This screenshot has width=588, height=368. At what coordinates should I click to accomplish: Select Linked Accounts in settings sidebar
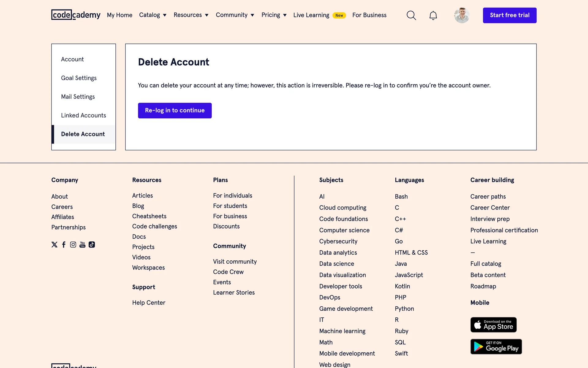[x=83, y=115]
